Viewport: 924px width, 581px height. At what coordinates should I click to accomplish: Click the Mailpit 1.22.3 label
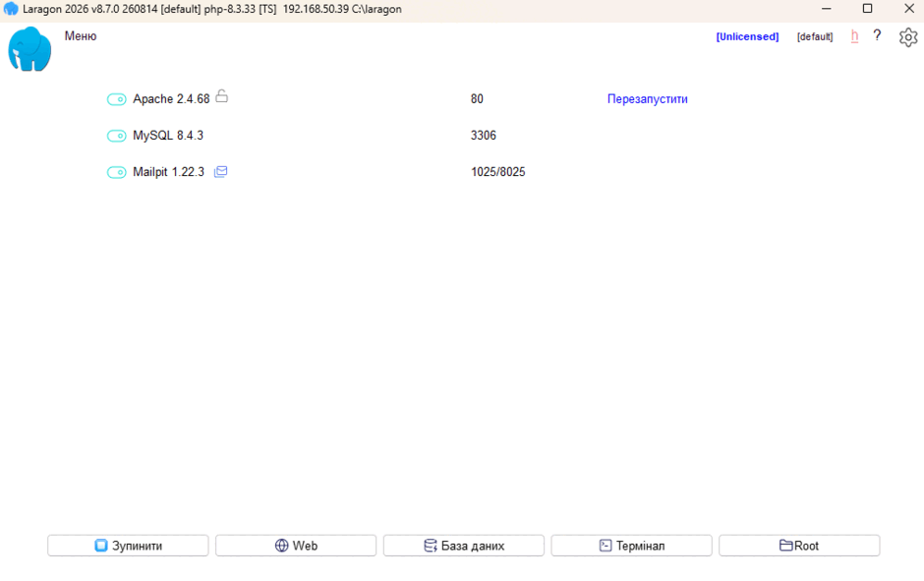coord(168,172)
